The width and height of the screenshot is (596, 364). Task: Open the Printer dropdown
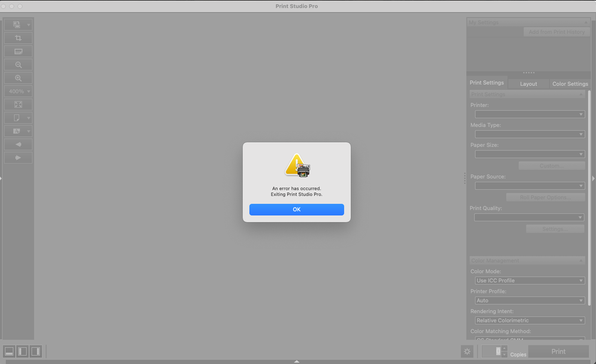click(x=529, y=114)
